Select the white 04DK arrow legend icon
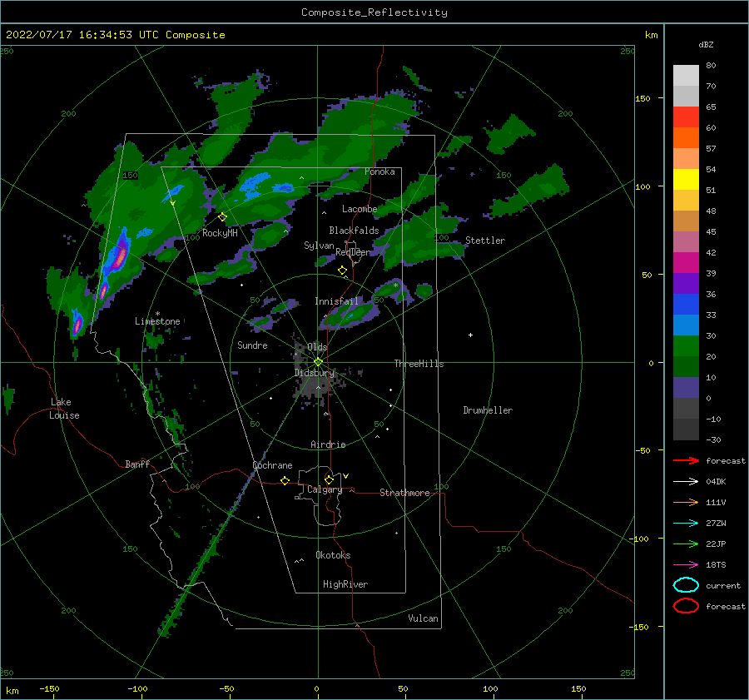This screenshot has height=700, width=749. pyautogui.click(x=686, y=481)
